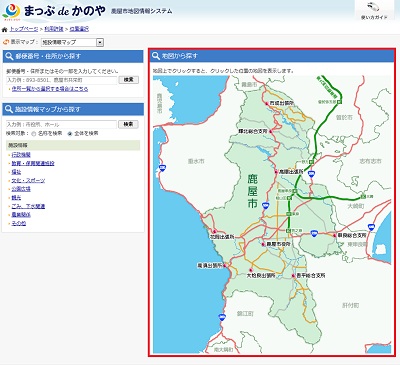Image resolution: width=400 pixels, height=365 pixels.
Task: Click the 鹿屋市役所 marker on the map
Action: (x=263, y=244)
